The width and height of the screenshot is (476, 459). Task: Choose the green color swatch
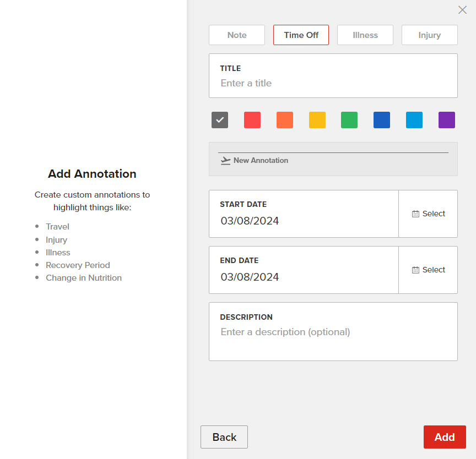coord(349,120)
